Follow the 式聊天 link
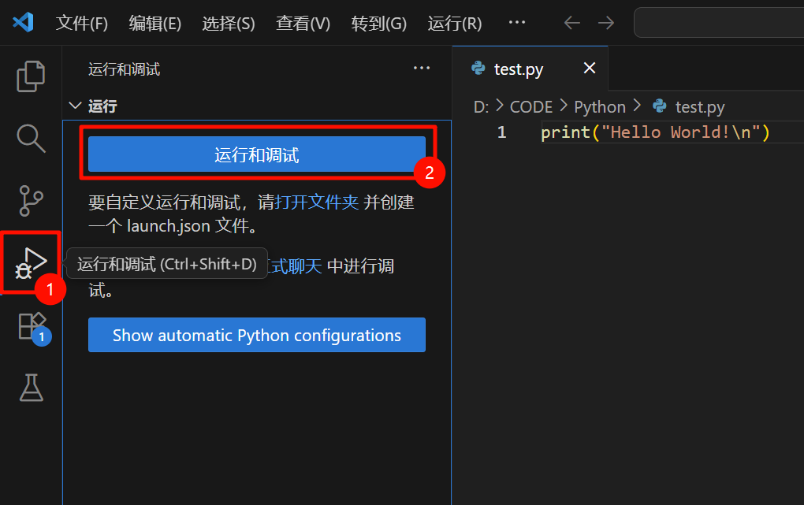 point(294,266)
